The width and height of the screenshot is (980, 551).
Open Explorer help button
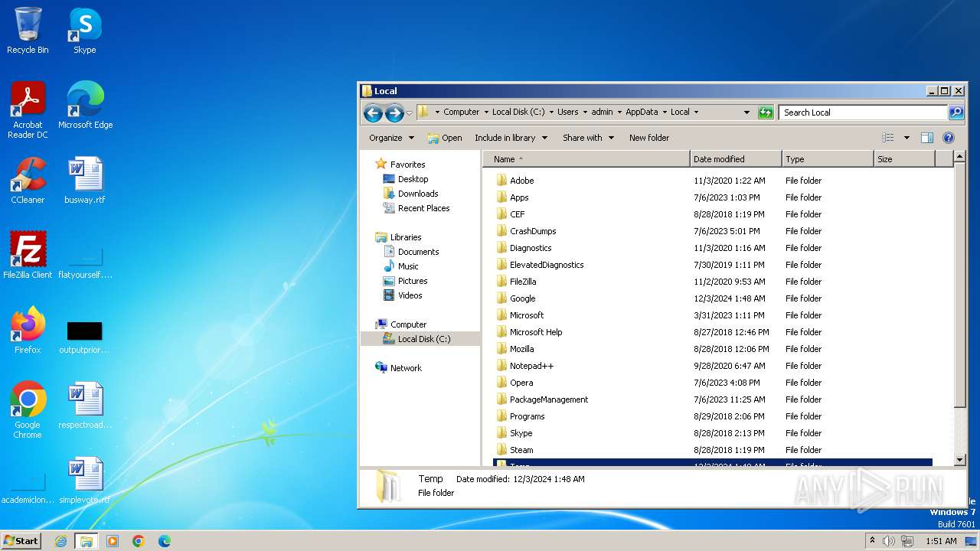point(949,138)
